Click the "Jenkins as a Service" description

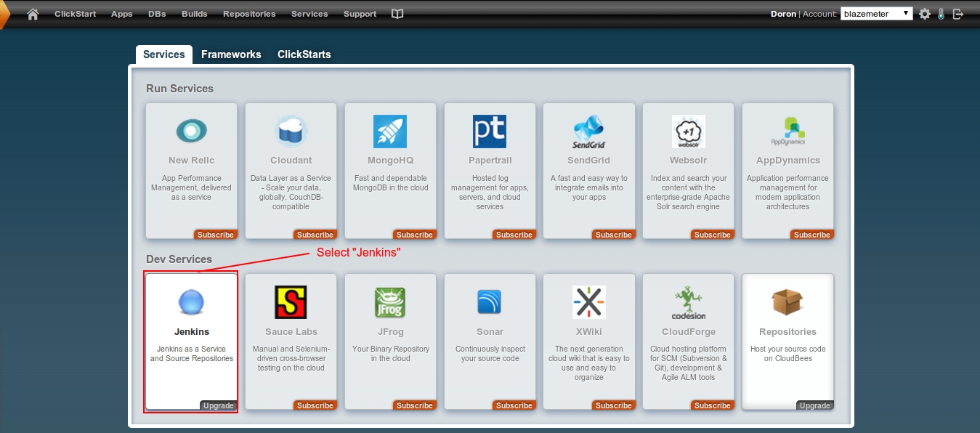click(x=192, y=354)
